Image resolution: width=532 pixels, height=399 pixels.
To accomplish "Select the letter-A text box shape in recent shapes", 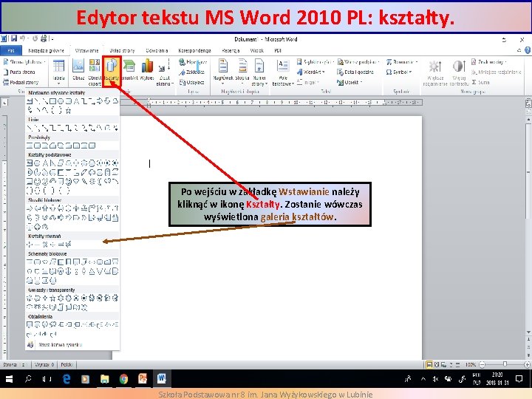I will 76,101.
